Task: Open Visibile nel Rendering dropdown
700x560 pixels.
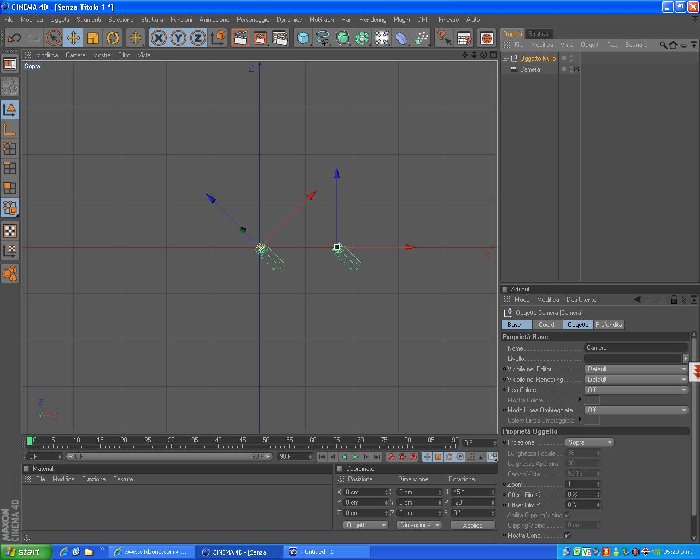Action: [636, 379]
